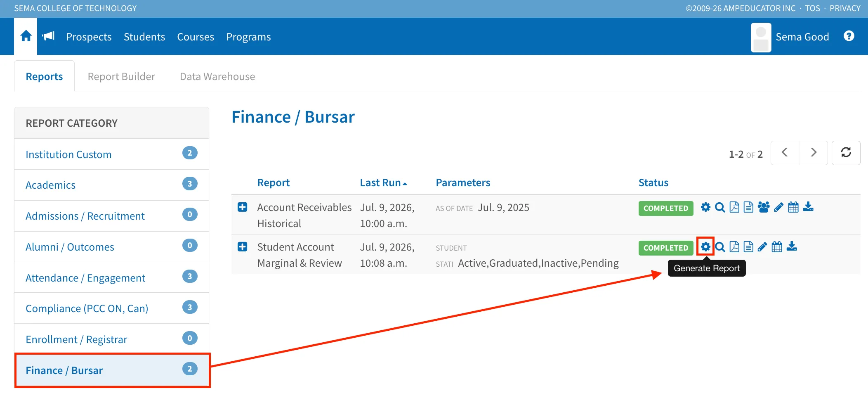Expand the Account Receivables Historical row
This screenshot has width=868, height=398.
[x=242, y=207]
